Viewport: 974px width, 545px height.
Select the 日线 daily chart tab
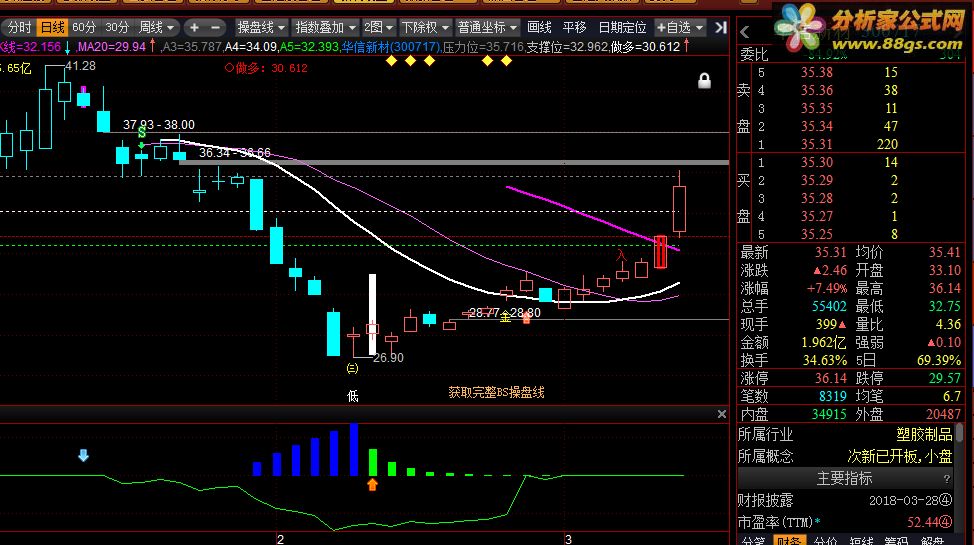point(52,27)
